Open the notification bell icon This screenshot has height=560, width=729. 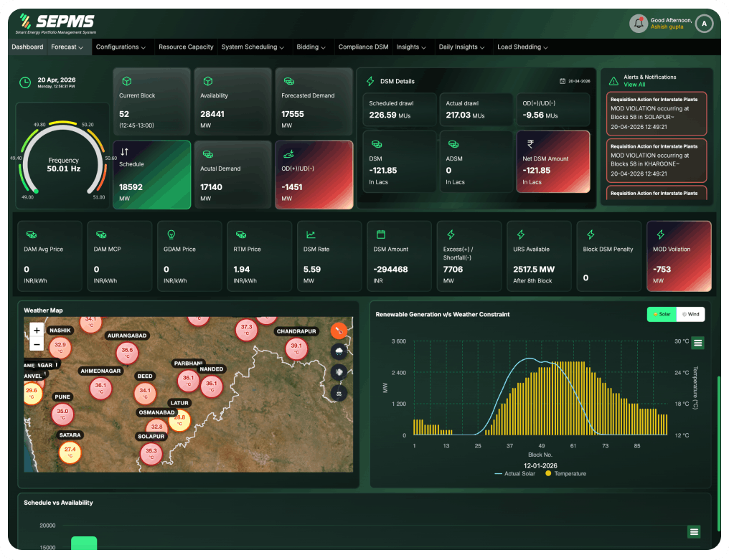click(x=639, y=23)
